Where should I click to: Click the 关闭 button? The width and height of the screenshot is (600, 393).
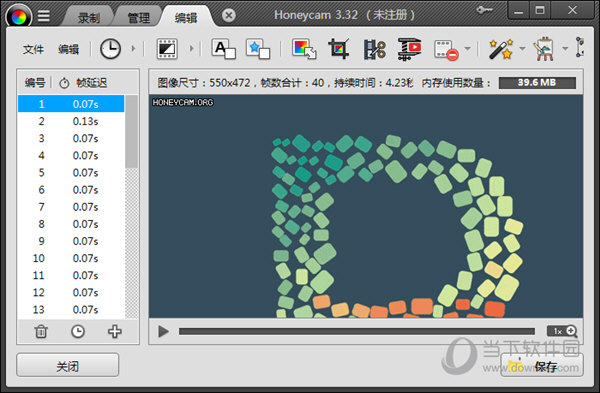coord(68,365)
